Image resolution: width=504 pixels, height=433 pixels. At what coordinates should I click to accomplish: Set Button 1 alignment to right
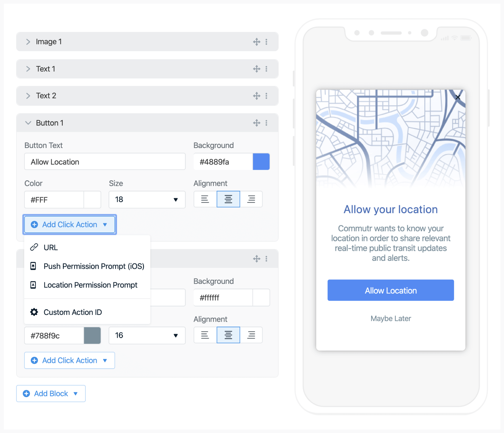(251, 199)
